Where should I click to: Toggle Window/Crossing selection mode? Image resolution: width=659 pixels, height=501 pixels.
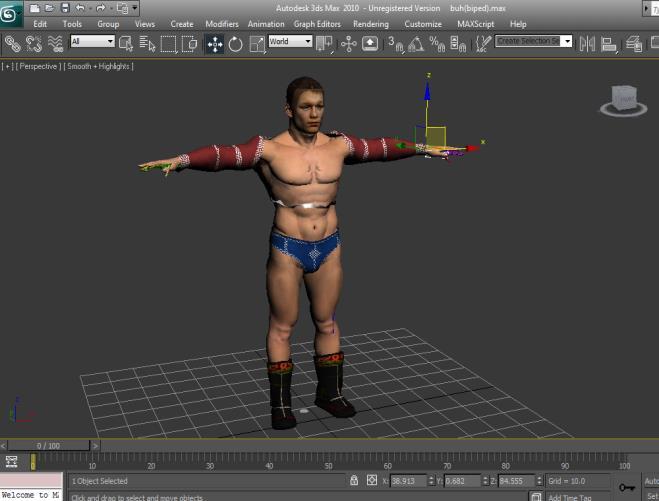click(190, 44)
